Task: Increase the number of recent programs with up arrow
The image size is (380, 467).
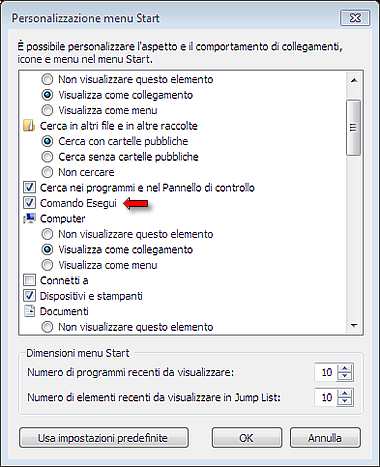Action: click(x=345, y=368)
